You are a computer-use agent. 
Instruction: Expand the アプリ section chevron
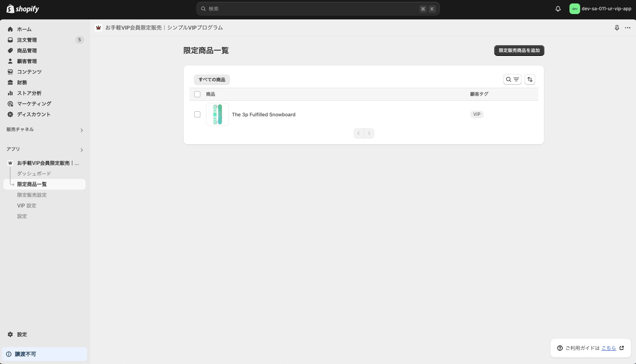point(81,150)
